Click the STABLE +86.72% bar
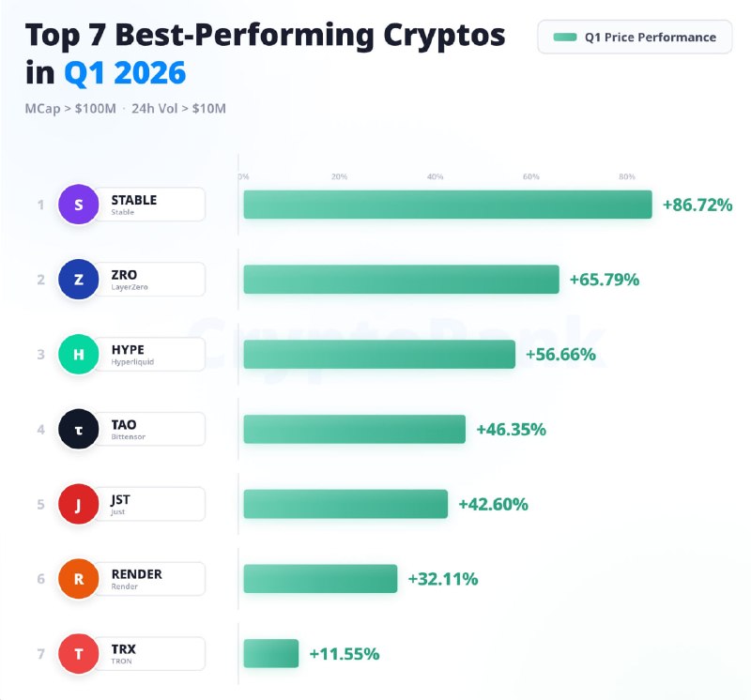Screen dimensions: 751x700 448,205
